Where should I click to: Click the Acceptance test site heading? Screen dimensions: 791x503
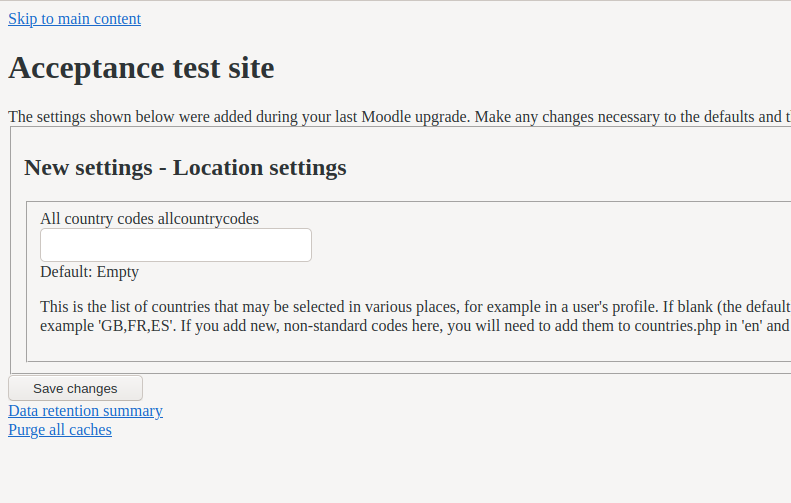141,68
